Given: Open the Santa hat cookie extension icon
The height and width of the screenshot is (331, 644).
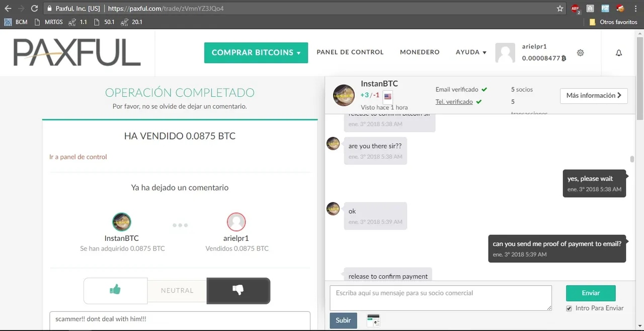Looking at the screenshot, I should [x=620, y=8].
